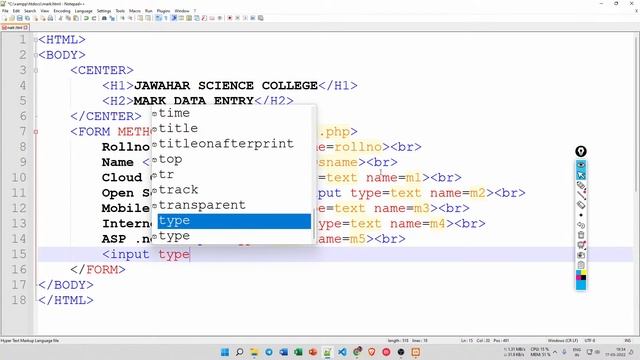The image size is (640, 360).
Task: Open Find dialog via binoculars icon
Action: point(104,18)
